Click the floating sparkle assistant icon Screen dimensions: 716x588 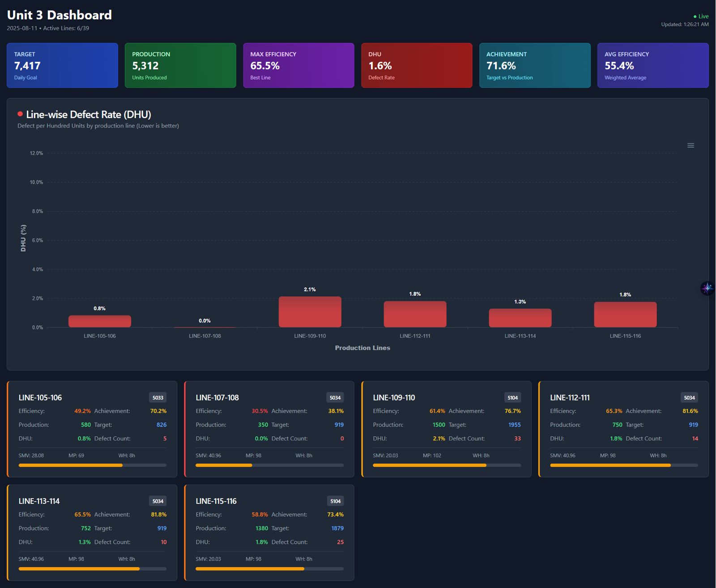tap(707, 288)
